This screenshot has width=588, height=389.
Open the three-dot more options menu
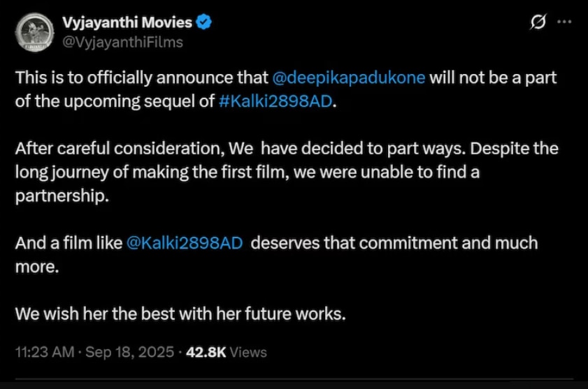coord(564,22)
